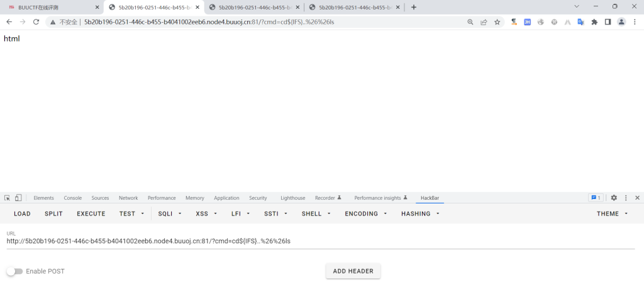Select the BUUCTF browser tab

[x=50, y=7]
